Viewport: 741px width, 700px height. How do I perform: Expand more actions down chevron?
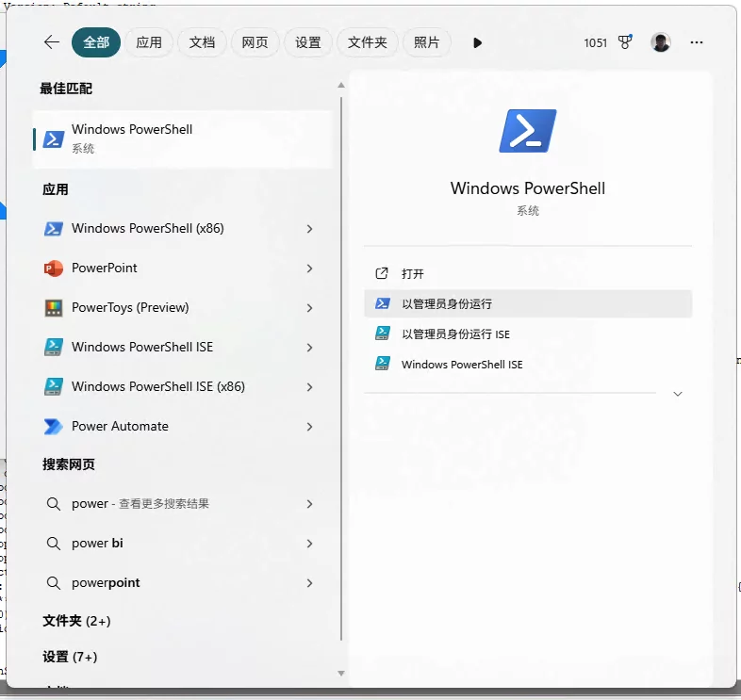pyautogui.click(x=677, y=394)
